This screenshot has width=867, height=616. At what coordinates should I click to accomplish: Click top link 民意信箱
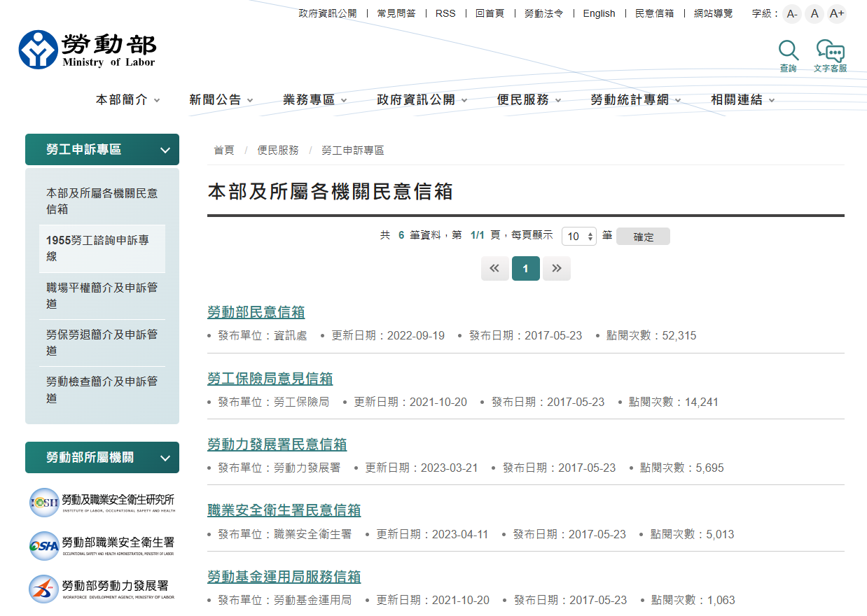point(655,13)
